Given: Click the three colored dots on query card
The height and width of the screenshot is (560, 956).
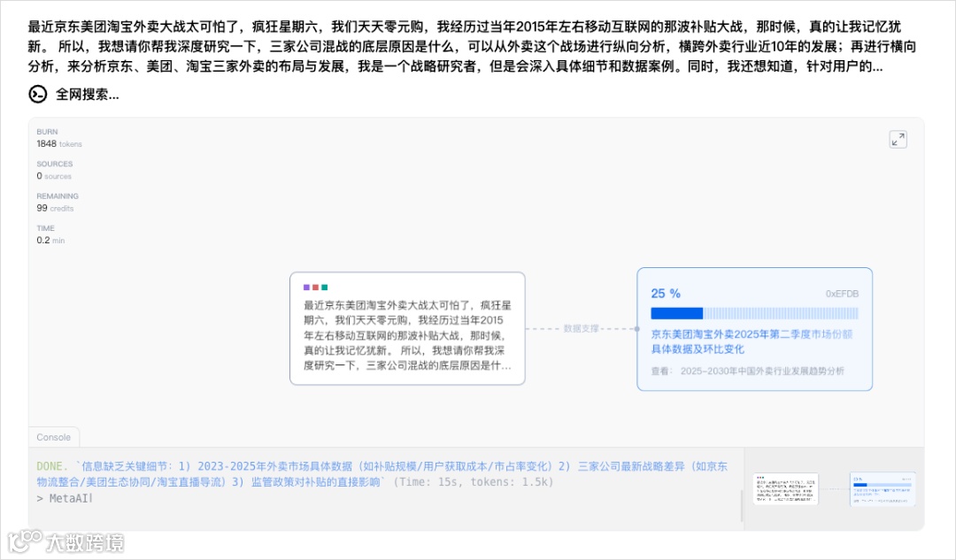Looking at the screenshot, I should 315,287.
